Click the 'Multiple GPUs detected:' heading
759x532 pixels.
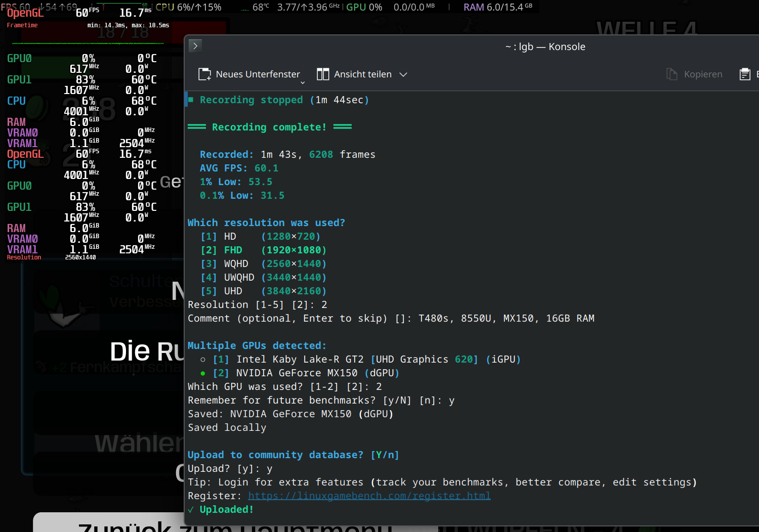click(x=257, y=345)
